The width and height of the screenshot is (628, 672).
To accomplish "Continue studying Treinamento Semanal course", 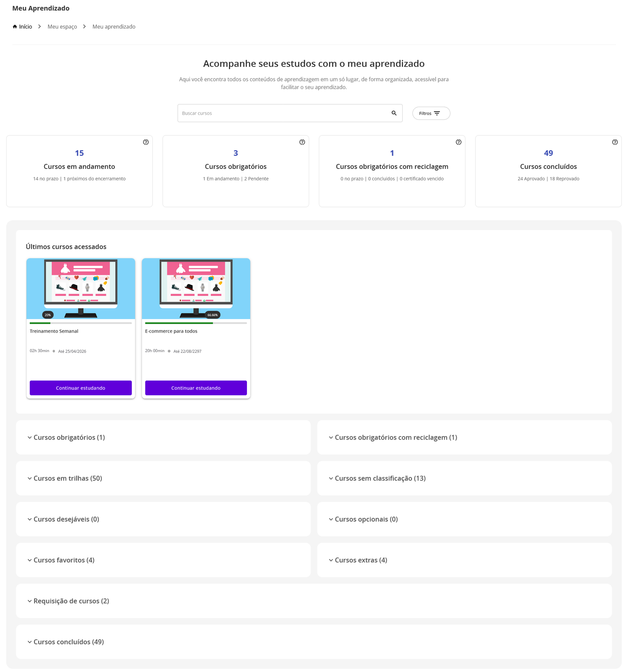I will pyautogui.click(x=81, y=388).
